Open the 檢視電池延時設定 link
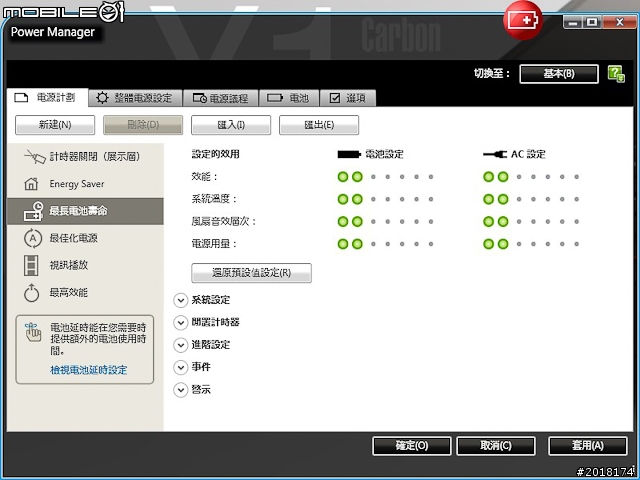Image resolution: width=640 pixels, height=480 pixels. (89, 370)
